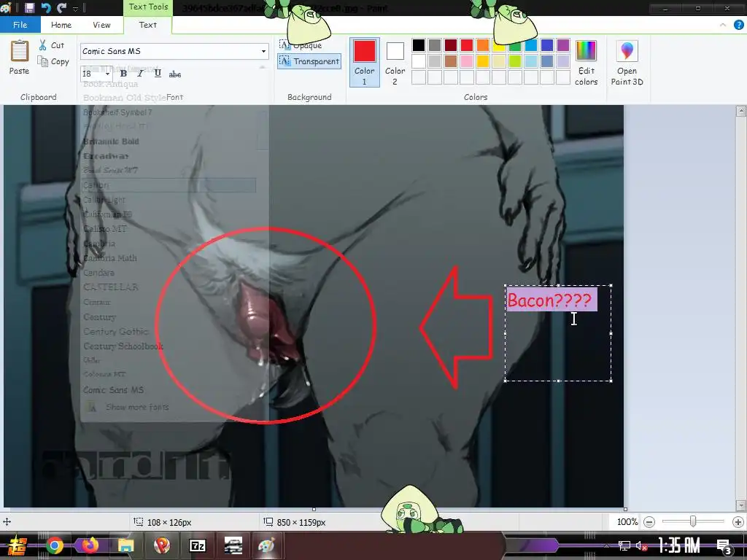
Task: Toggle Italic text formatting
Action: [140, 74]
